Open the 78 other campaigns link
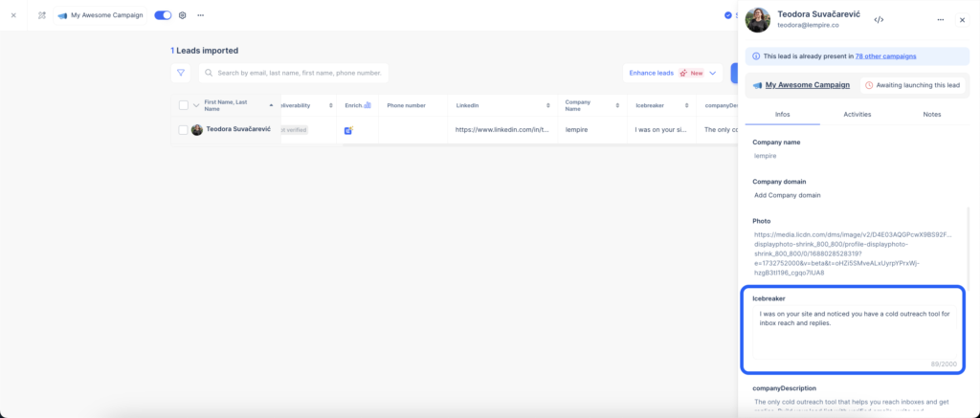This screenshot has height=418, width=980. click(x=880, y=56)
